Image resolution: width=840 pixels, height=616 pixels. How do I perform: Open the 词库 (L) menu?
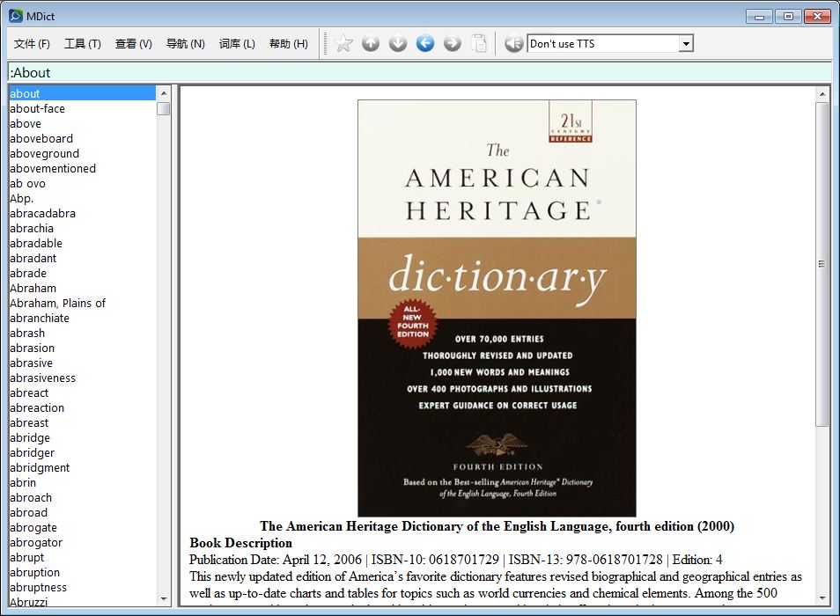tap(237, 44)
